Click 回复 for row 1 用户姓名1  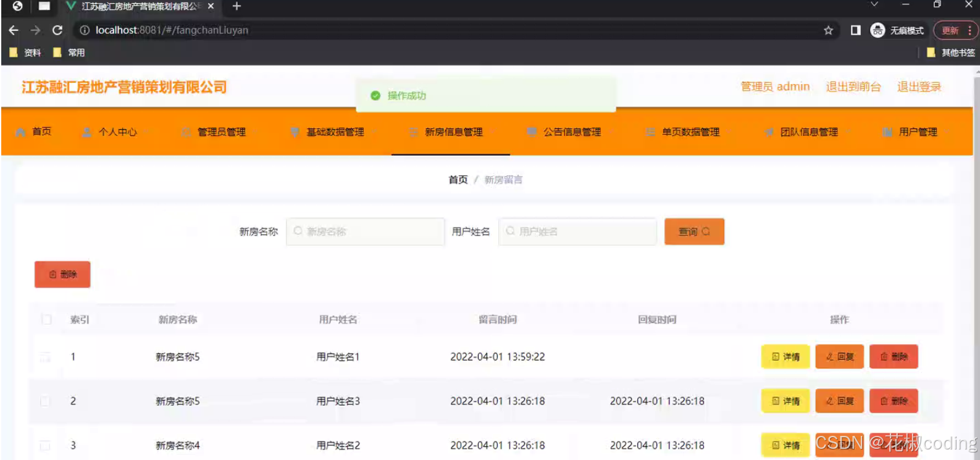[840, 356]
